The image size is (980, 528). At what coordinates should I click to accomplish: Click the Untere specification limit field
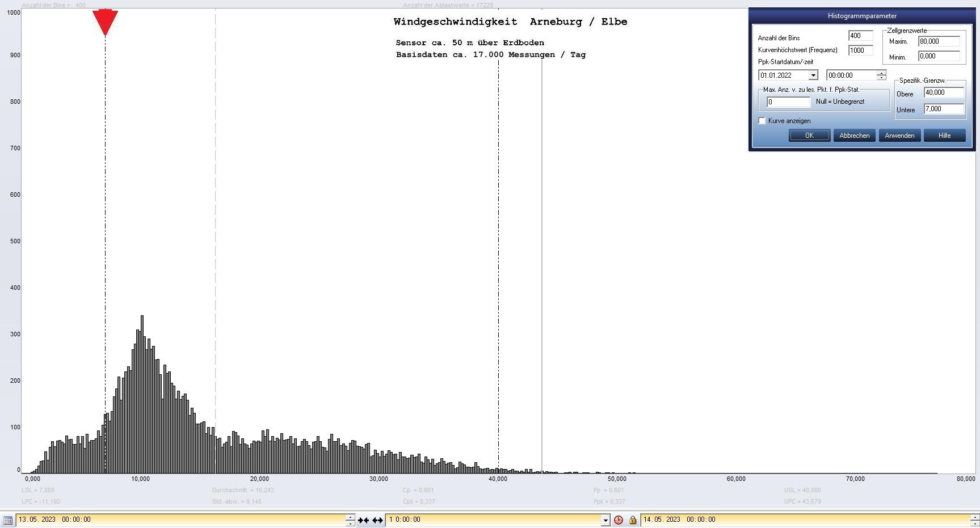(943, 109)
